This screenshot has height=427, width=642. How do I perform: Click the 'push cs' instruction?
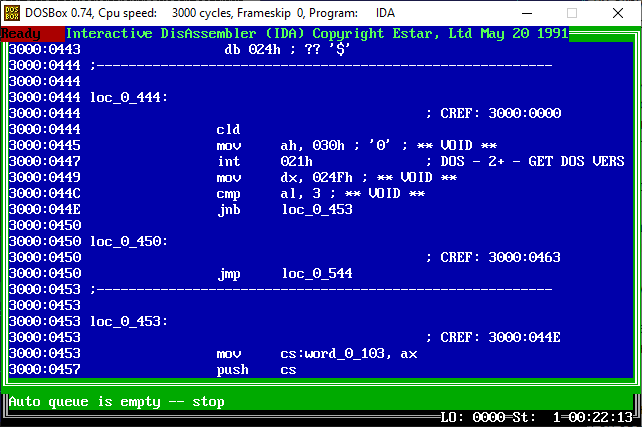click(256, 370)
